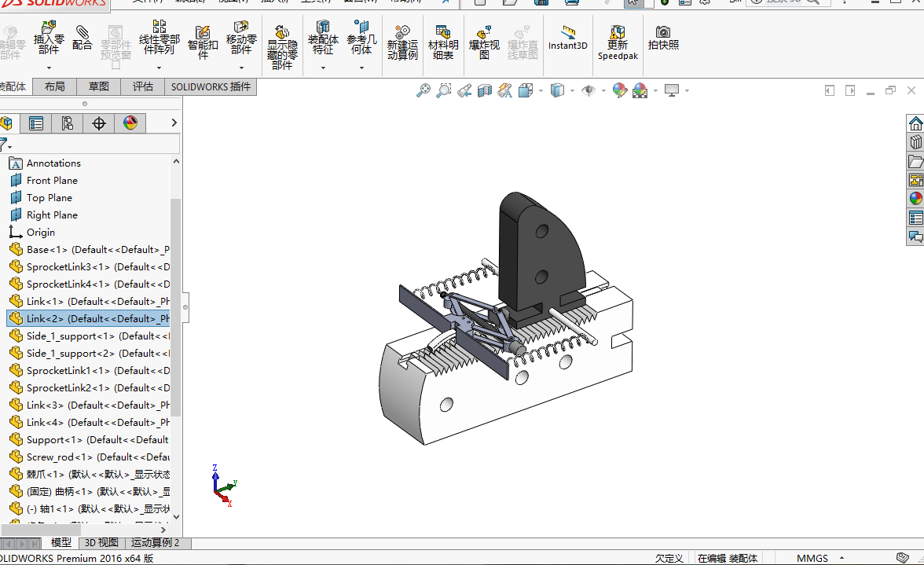Open View Orientation dropdown arrow
This screenshot has width=924, height=565.
[x=541, y=90]
